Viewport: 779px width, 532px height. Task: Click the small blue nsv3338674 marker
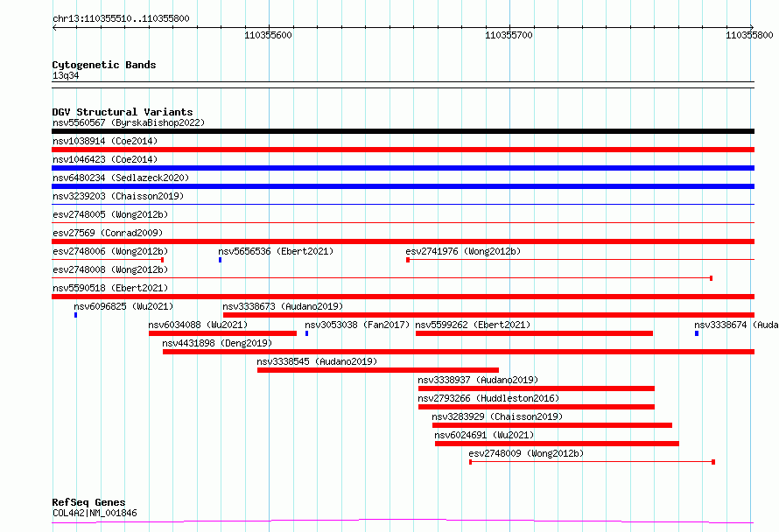click(x=697, y=333)
